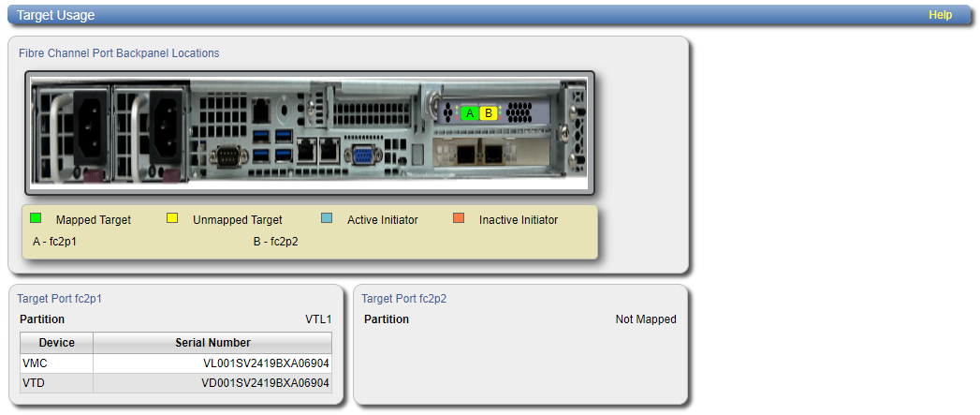Image resolution: width=980 pixels, height=415 pixels.
Task: Click the orange Inactive Initiator legend swatch
Action: click(459, 219)
